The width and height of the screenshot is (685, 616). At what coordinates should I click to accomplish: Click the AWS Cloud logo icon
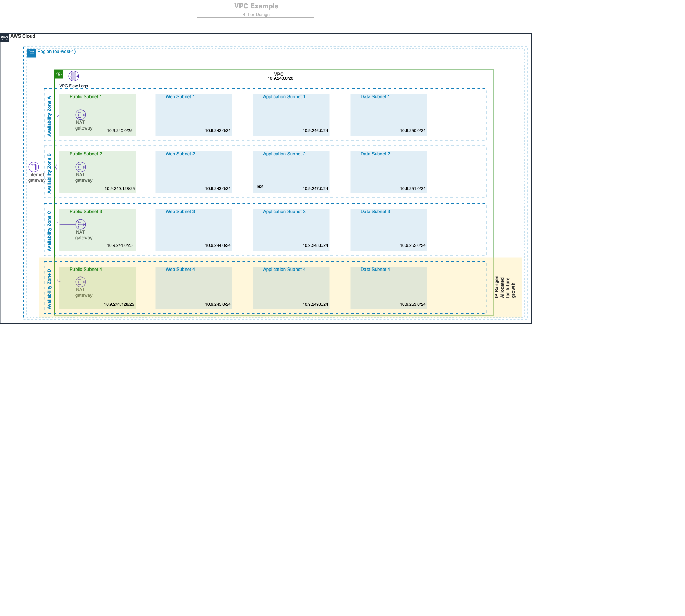pyautogui.click(x=5, y=38)
